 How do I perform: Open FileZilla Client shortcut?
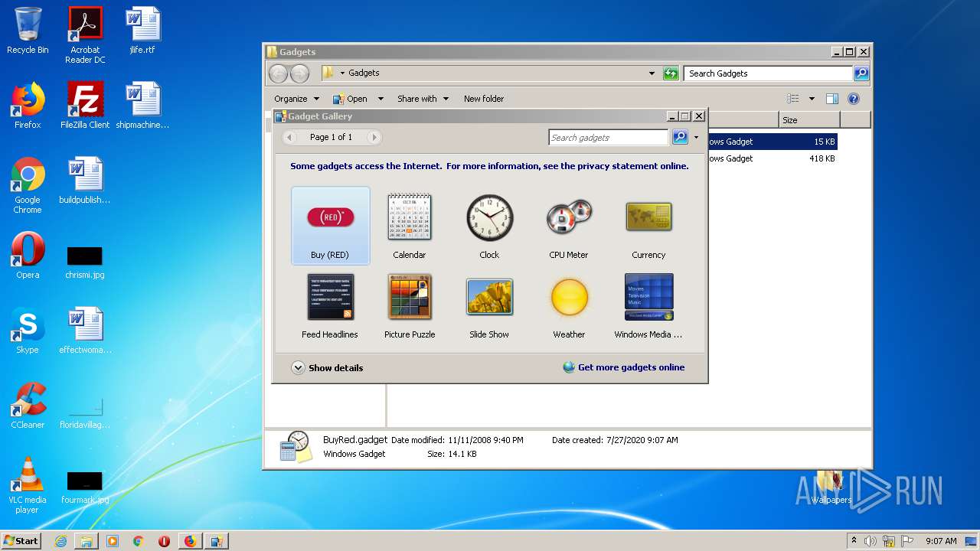click(85, 106)
